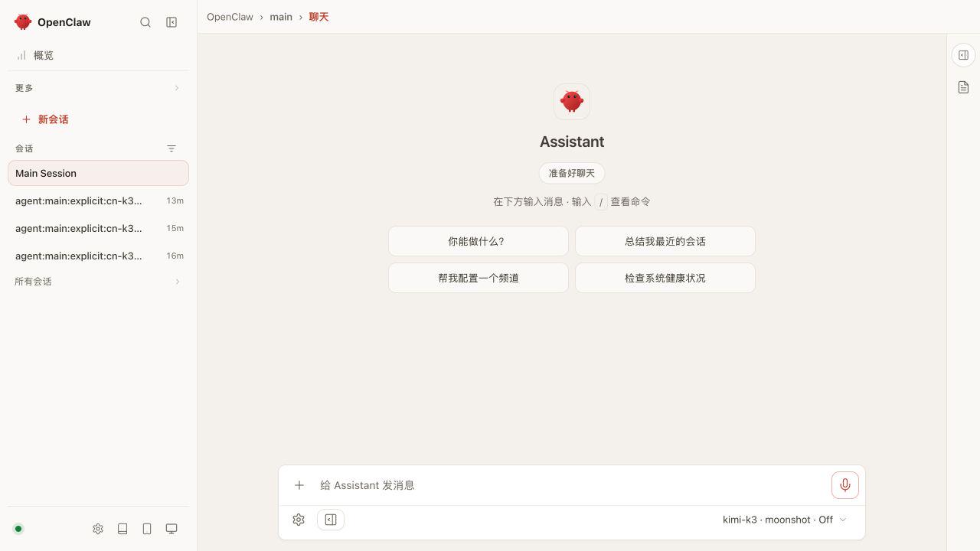The image size is (980, 551).
Task: Click the OpenClaw red mascot logo
Action: (x=23, y=22)
